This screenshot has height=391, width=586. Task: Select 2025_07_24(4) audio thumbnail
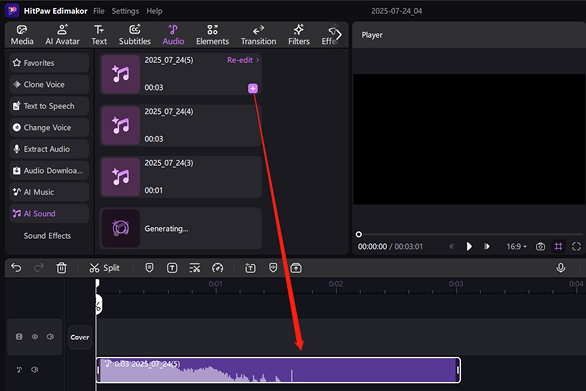[x=121, y=126]
